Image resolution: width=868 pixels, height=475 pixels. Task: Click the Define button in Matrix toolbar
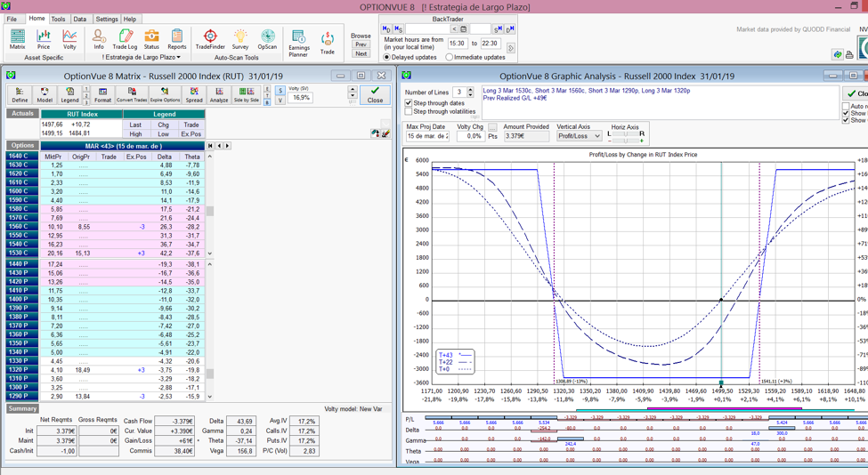(x=20, y=94)
